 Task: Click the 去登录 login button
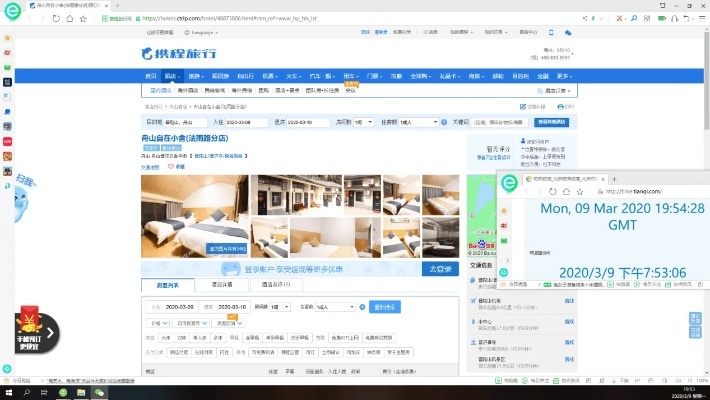(440, 269)
